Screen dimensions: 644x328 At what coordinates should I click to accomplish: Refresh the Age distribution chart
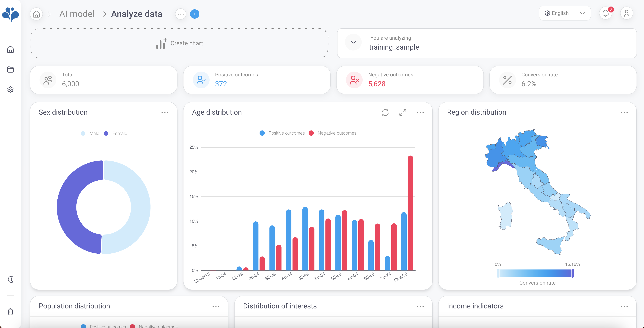(385, 113)
